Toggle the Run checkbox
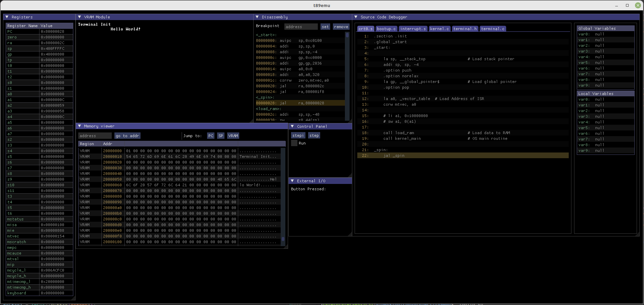644x305 pixels. (294, 143)
